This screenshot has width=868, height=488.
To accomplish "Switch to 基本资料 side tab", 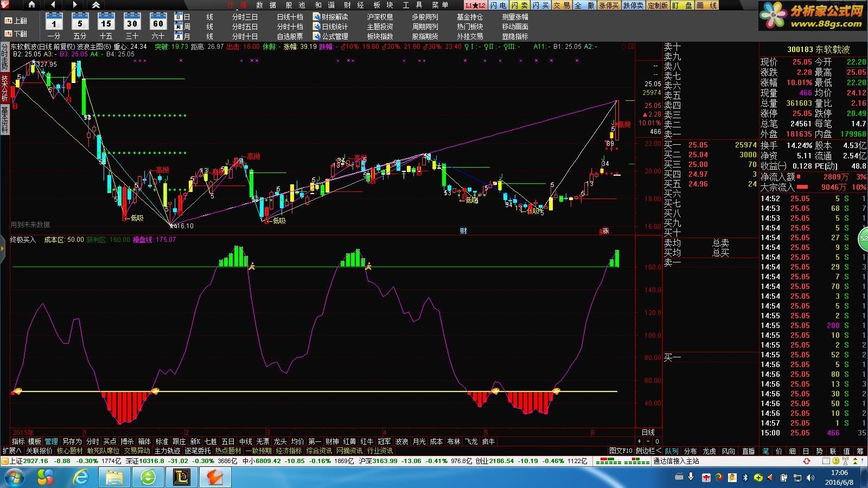I will tap(4, 120).
